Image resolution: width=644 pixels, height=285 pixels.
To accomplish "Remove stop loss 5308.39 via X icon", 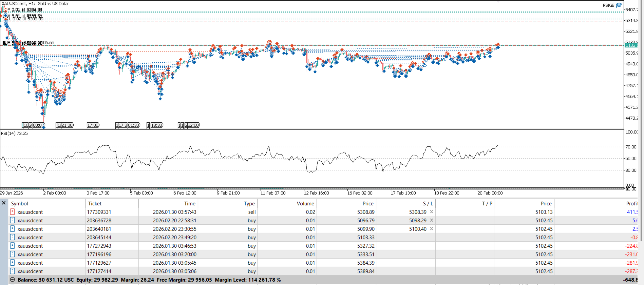I will (x=432, y=212).
